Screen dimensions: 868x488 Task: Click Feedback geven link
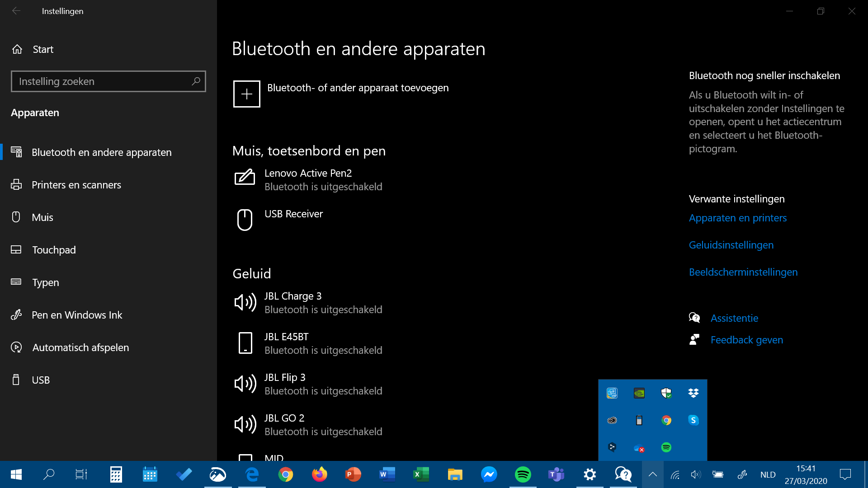point(746,340)
